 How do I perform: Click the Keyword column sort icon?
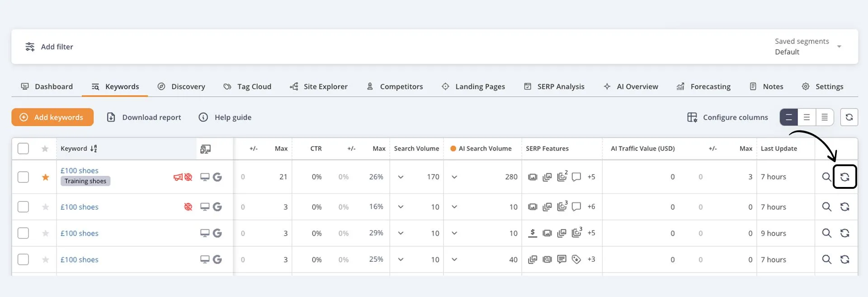tap(94, 148)
